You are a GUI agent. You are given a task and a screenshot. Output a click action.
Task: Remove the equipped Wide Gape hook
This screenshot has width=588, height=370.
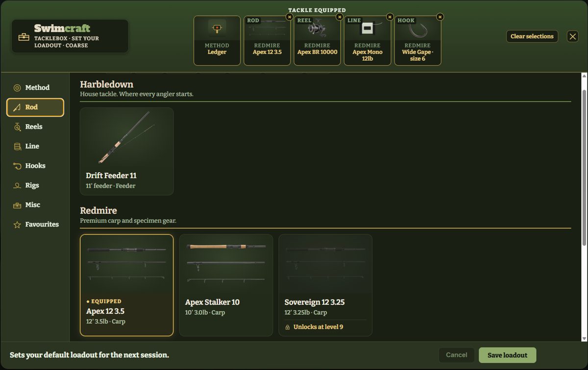[440, 17]
